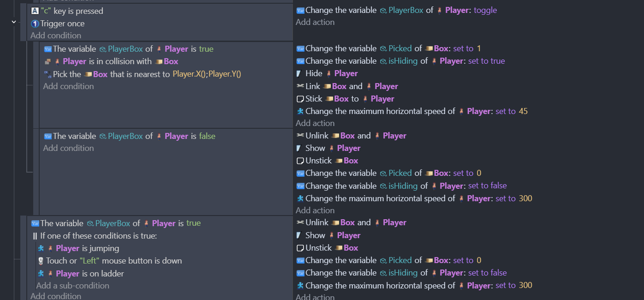644x300 pixels.
Task: Click the Pick nearest Box condition icon
Action: coord(48,74)
